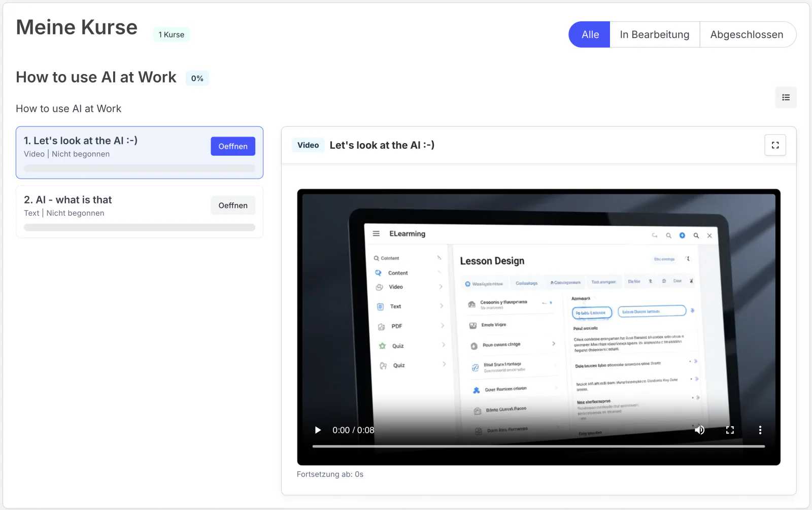This screenshot has width=812, height=510.
Task: Select AI - what is that lesson card
Action: pyautogui.click(x=140, y=212)
